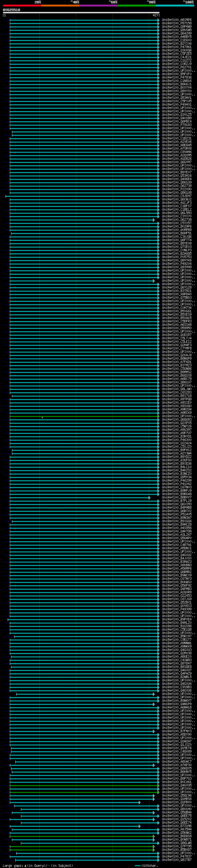197x868 pixels.
Task: Click the shortened alignment bar for UniRef100_B8BVV7
Action: (x=80, y=498)
